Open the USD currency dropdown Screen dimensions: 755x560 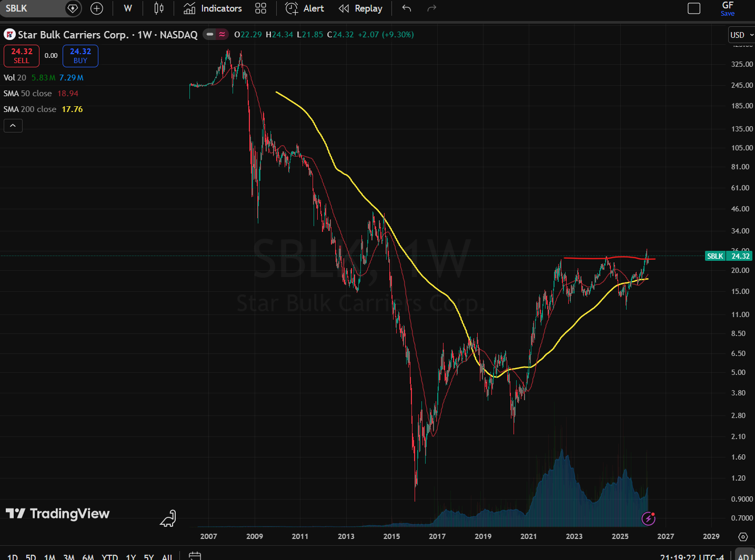pos(741,35)
